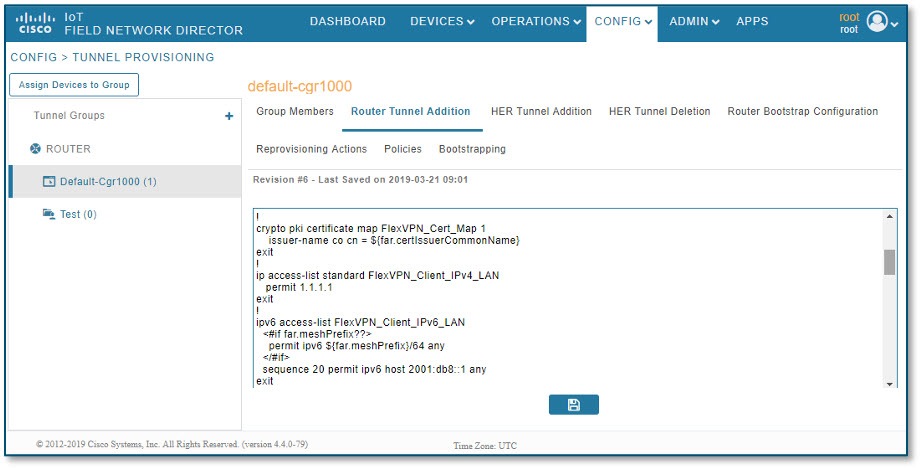Click 'ip access-list standard FlexVPN_Client_IPv4_LAN' line
This screenshot has width=920, height=468.
click(x=377, y=276)
